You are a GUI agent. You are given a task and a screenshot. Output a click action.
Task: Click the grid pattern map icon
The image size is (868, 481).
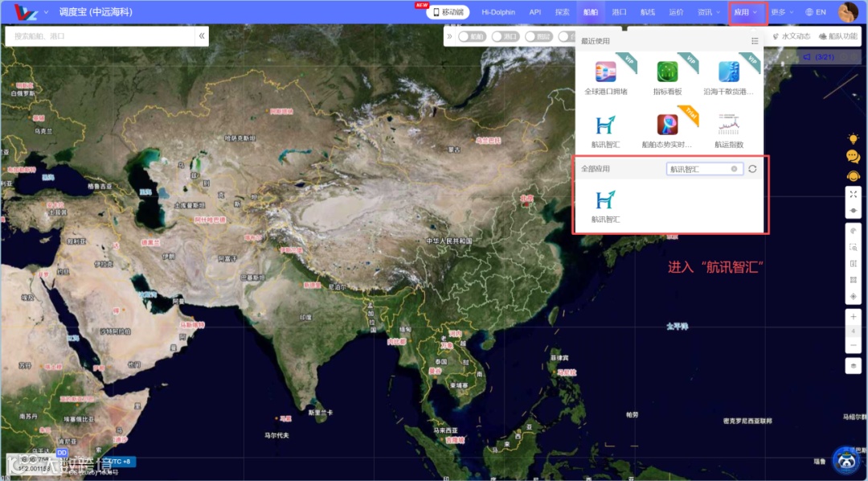(x=853, y=280)
